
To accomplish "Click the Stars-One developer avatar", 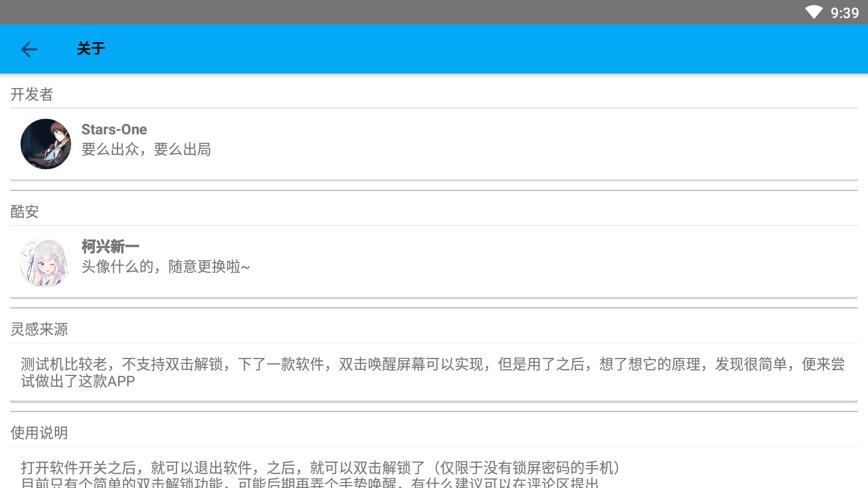I will [x=46, y=144].
